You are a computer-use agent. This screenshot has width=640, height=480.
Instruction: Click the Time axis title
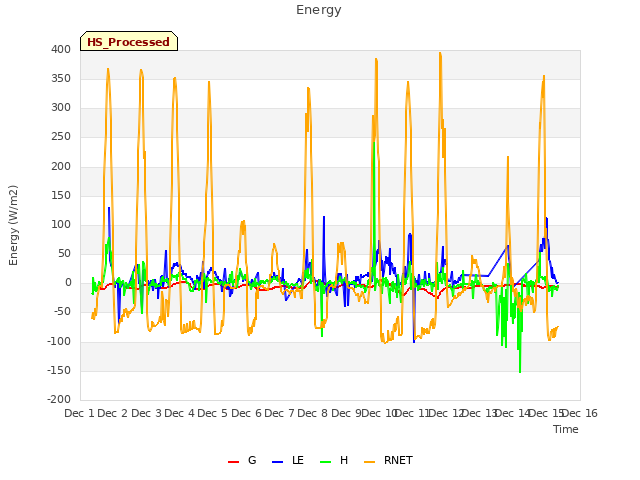pyautogui.click(x=566, y=429)
